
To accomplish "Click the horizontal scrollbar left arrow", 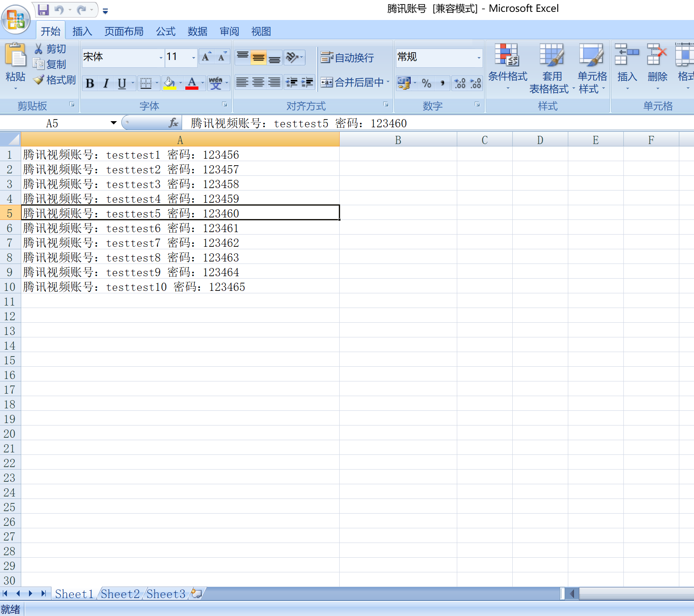I will pos(572,594).
